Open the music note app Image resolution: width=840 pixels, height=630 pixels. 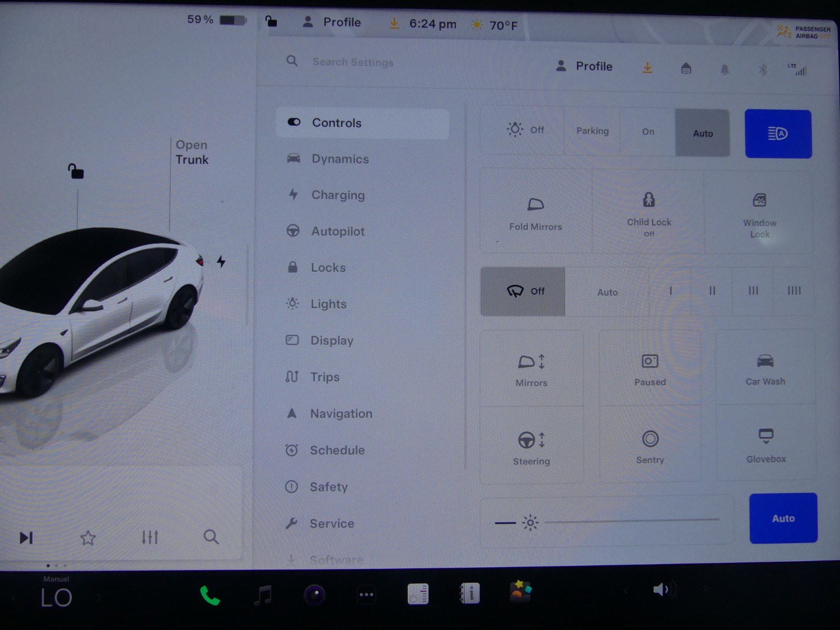click(x=263, y=595)
